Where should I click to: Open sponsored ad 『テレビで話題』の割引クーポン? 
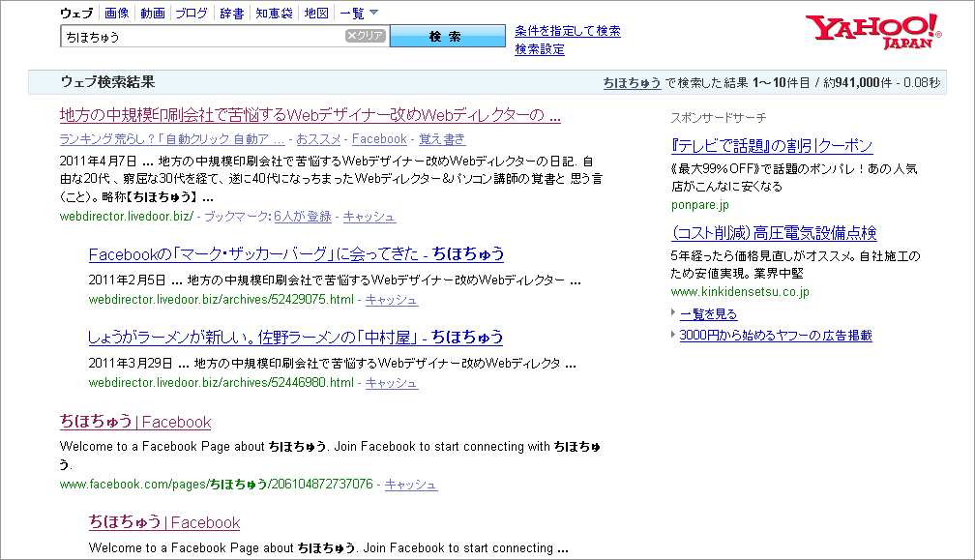point(772,146)
